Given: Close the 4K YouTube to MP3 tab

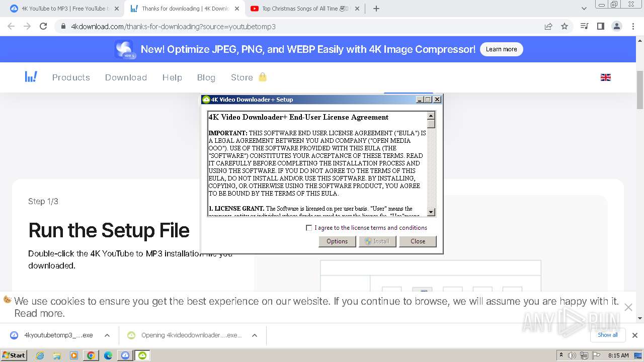Looking at the screenshot, I should pos(116,9).
